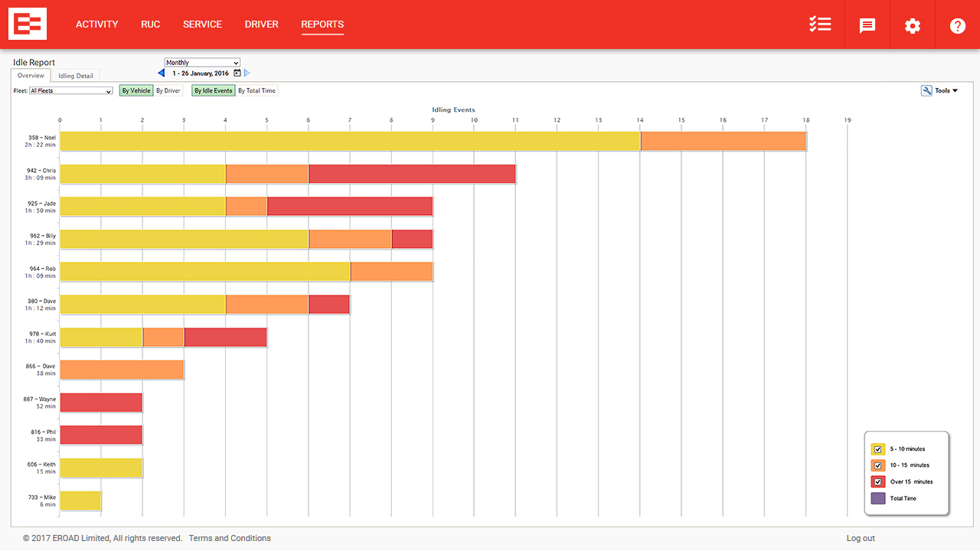Image resolution: width=980 pixels, height=551 pixels.
Task: Open the REPORTS menu
Action: (x=322, y=24)
